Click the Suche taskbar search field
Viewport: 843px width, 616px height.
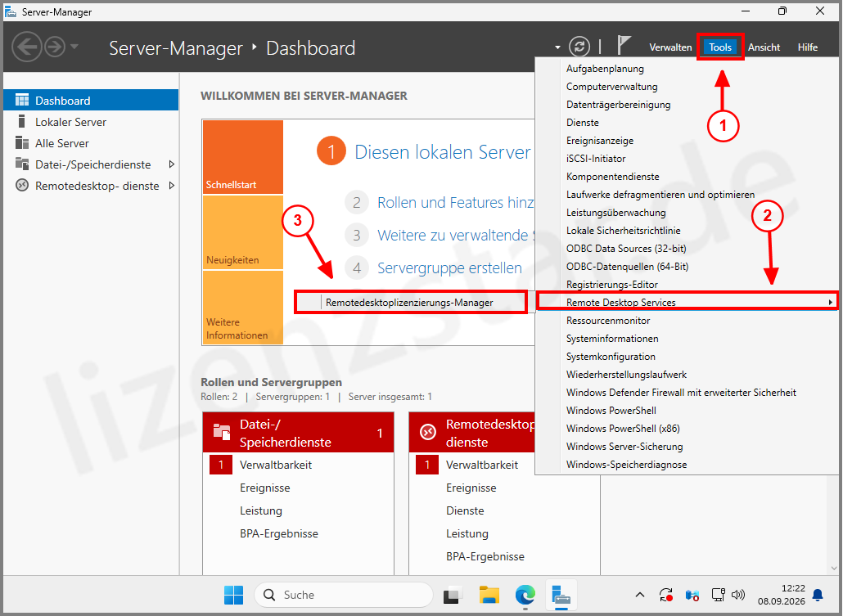(344, 595)
